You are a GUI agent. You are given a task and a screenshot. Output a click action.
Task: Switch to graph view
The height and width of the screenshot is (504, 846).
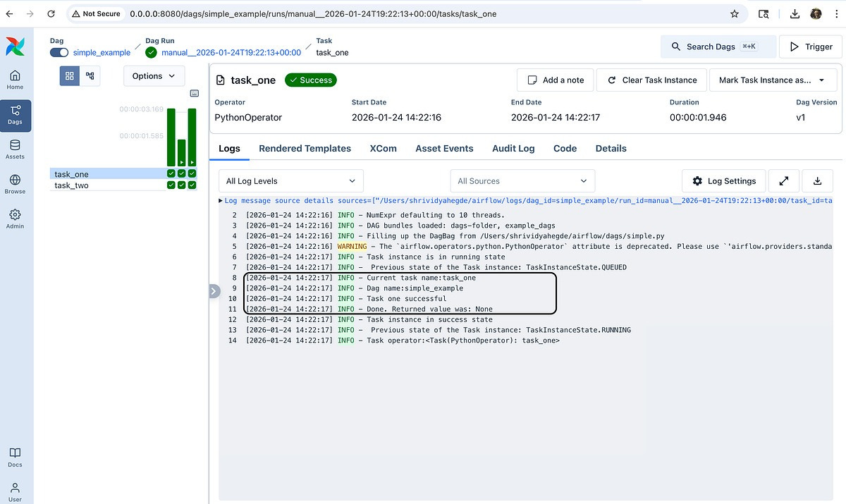point(90,75)
